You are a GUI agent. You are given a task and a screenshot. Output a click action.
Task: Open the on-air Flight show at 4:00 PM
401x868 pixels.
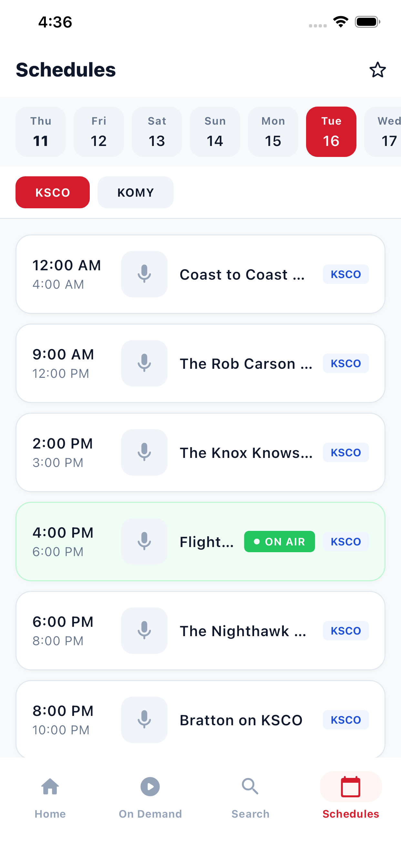click(x=200, y=542)
